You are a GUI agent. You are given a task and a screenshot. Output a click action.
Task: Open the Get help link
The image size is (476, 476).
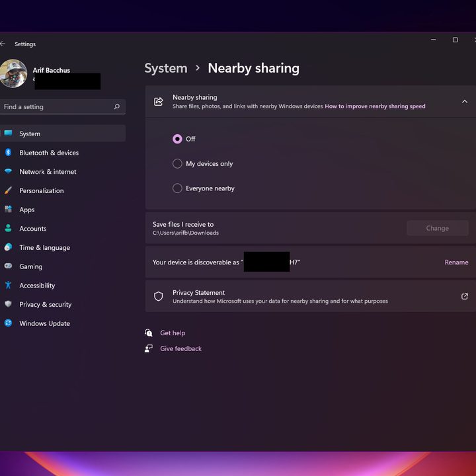pos(173,333)
